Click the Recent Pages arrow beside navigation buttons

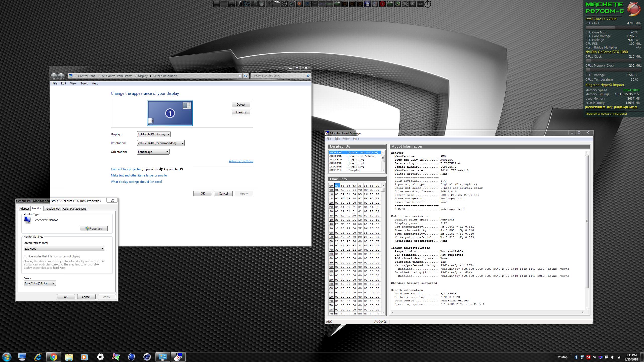(66, 76)
